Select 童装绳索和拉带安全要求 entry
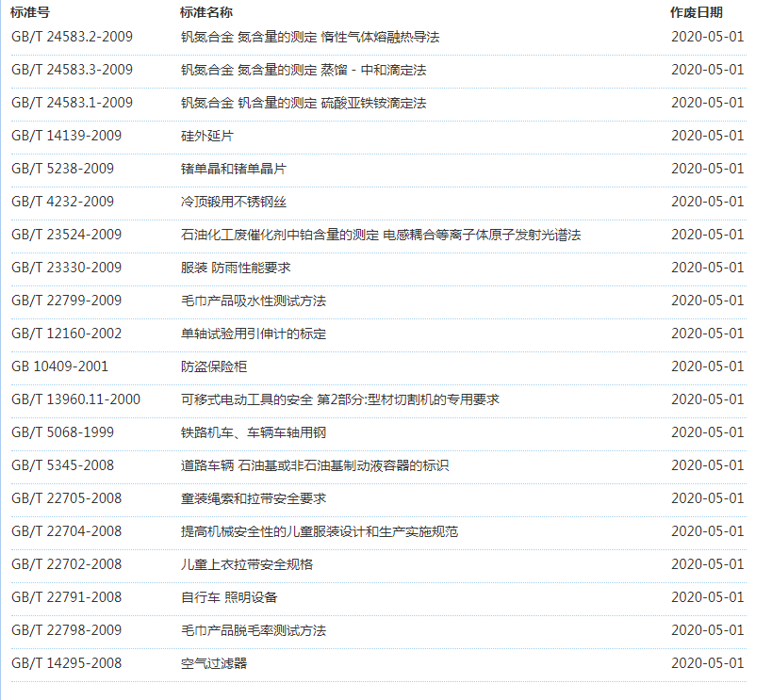The width and height of the screenshot is (772, 700). tap(253, 498)
